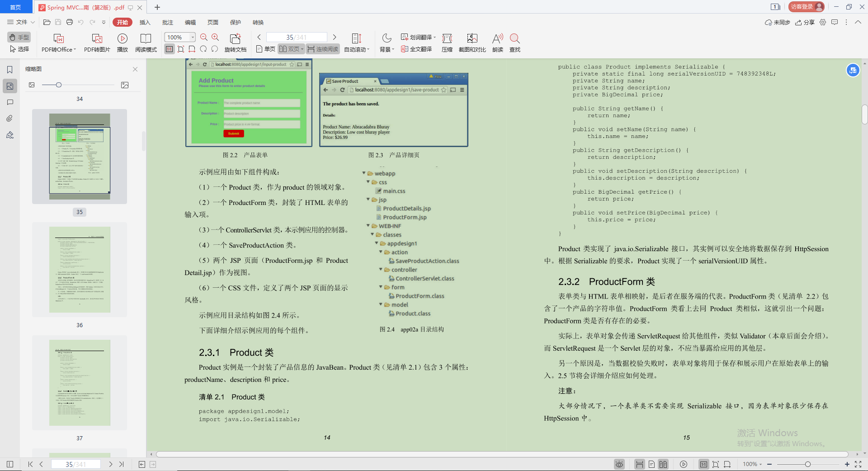868x471 pixels.
Task: Click the open file folder icon
Action: coord(47,22)
